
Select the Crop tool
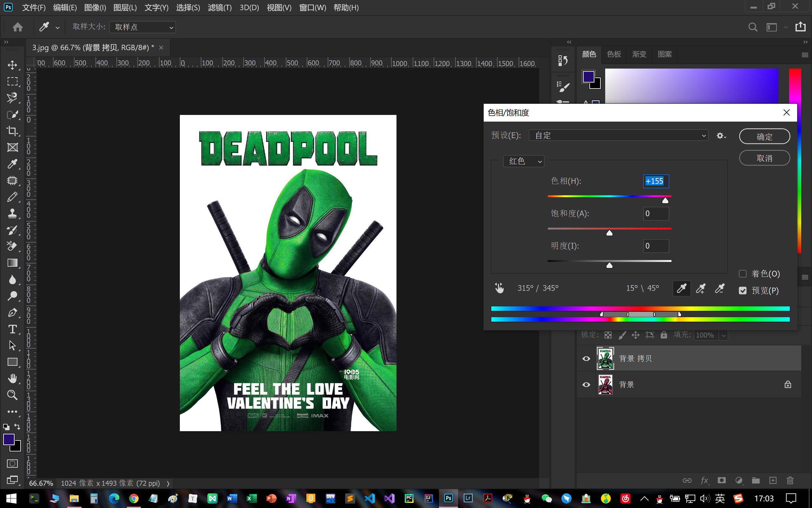tap(12, 131)
